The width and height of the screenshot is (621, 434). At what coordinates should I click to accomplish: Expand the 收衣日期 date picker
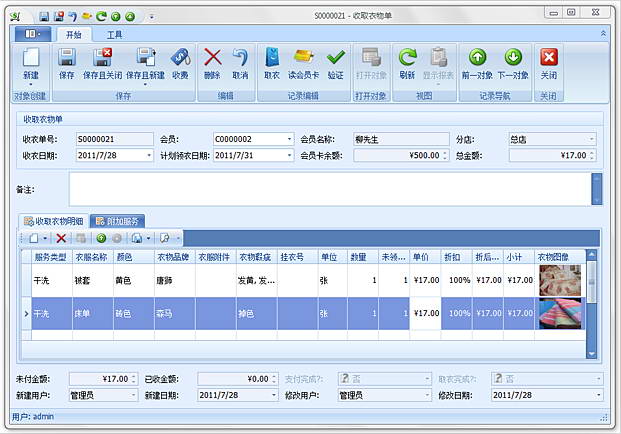150,155
